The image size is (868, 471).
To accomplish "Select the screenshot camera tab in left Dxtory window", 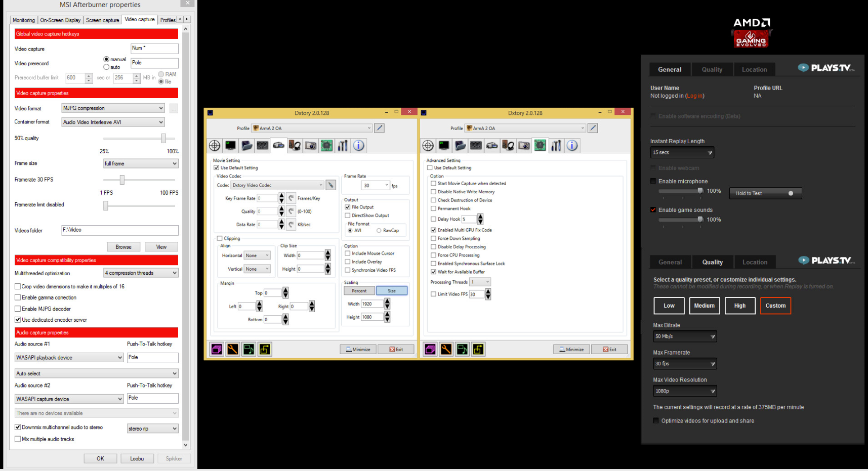I will click(x=311, y=146).
